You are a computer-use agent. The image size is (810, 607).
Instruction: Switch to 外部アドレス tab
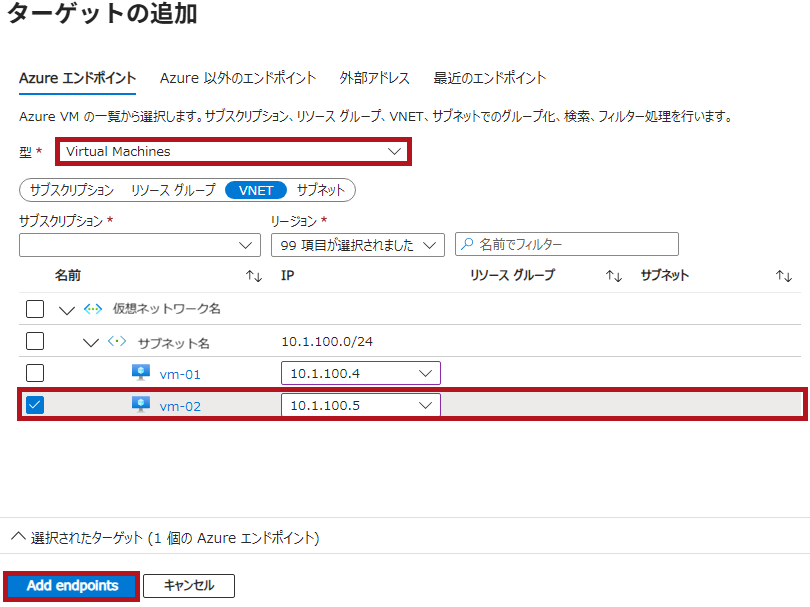tap(375, 78)
